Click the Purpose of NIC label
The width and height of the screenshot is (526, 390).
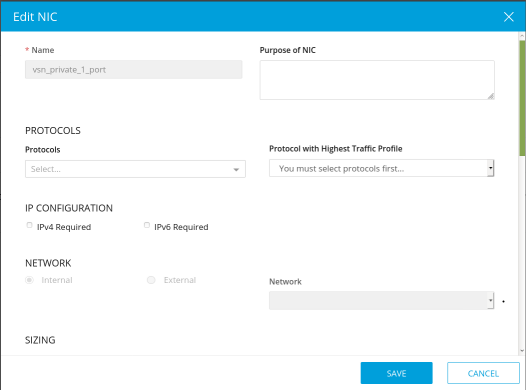[x=287, y=50]
